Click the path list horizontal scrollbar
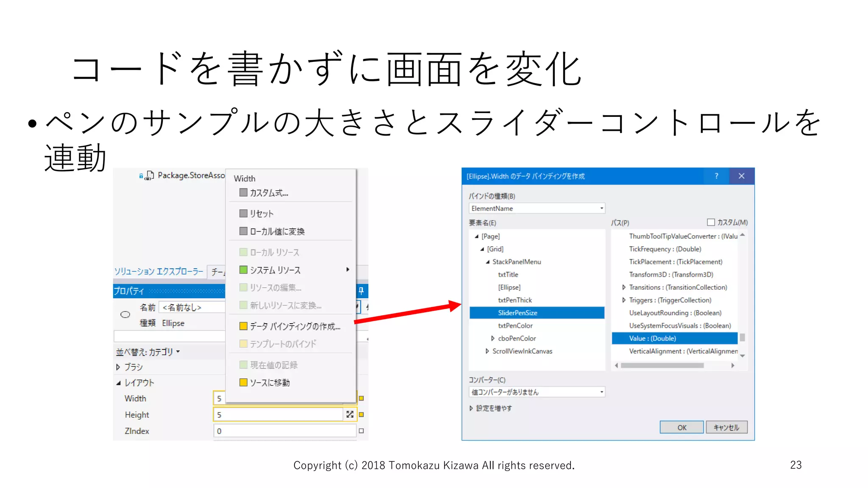The image size is (868, 488). click(662, 365)
